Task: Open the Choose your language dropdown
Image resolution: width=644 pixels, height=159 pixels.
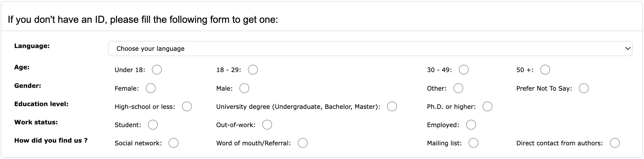Action: (x=370, y=49)
